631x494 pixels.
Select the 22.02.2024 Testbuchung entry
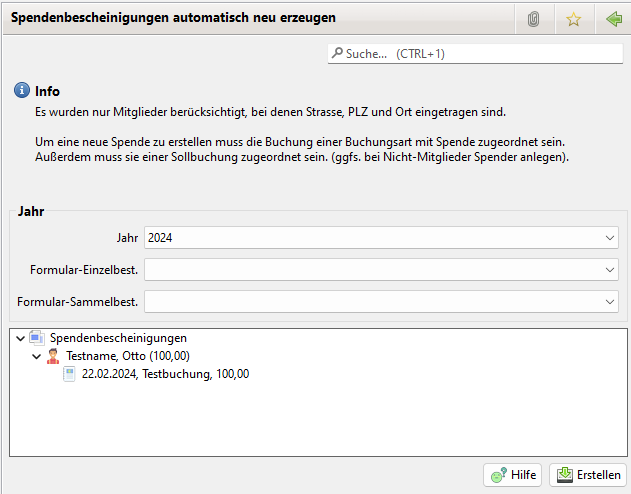click(165, 374)
